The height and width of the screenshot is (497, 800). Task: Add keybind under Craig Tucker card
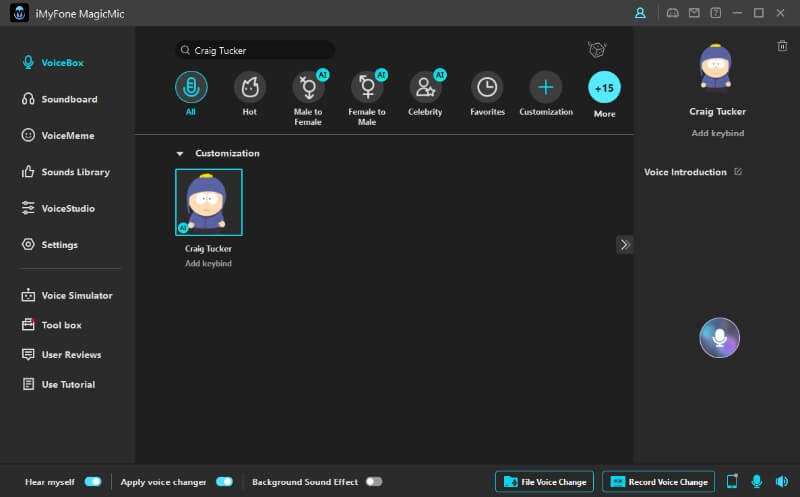coord(208,263)
